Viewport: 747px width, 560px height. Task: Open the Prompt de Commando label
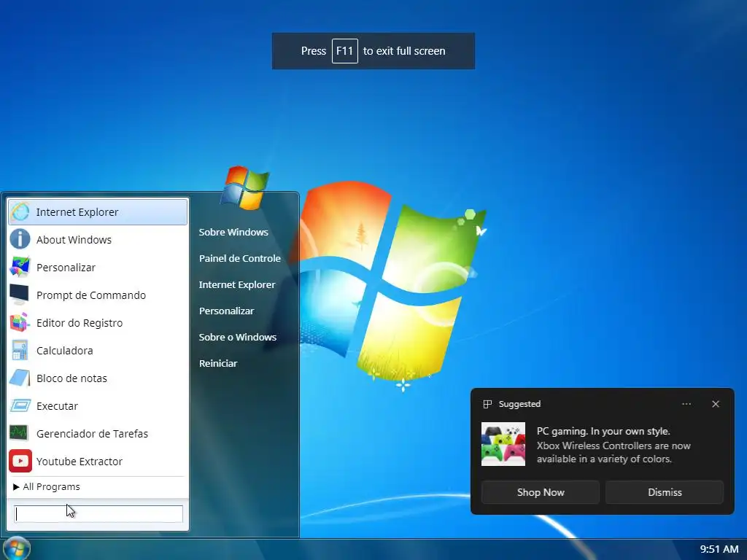coord(91,295)
